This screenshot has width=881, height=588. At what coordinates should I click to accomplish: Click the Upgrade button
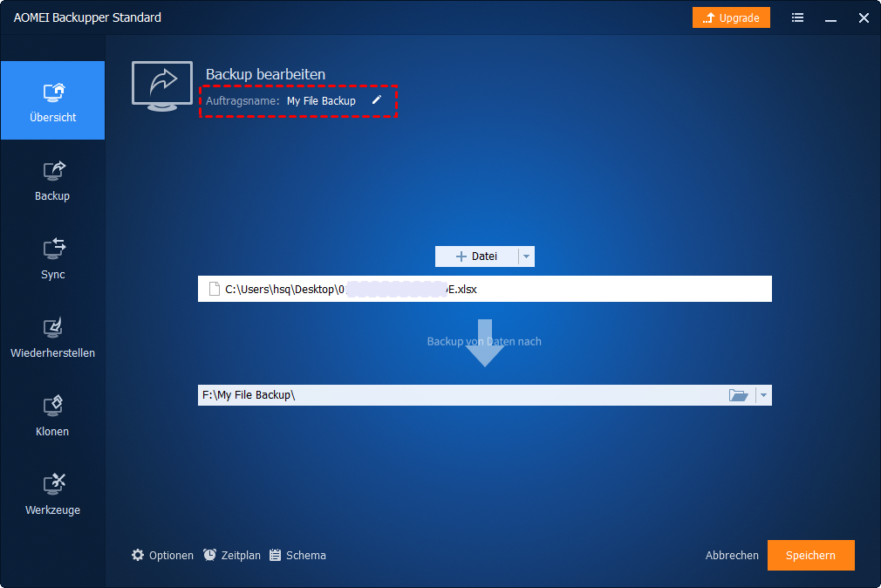(x=731, y=17)
